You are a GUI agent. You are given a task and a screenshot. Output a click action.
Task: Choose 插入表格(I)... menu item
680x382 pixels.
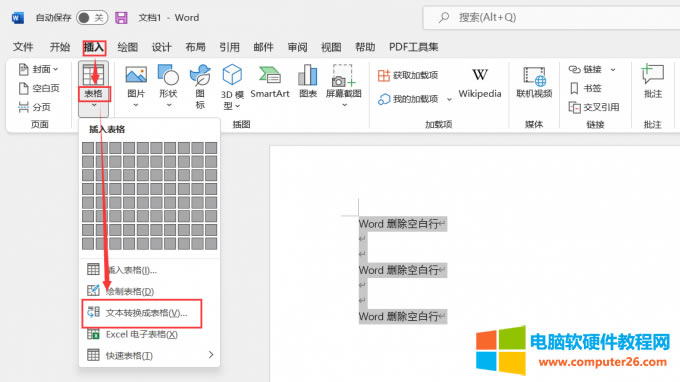149,270
